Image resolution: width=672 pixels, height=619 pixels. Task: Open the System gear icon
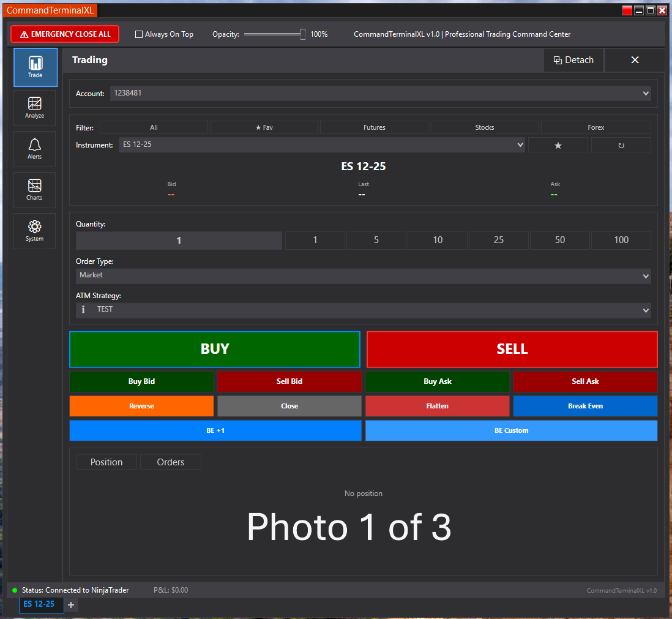point(35,231)
